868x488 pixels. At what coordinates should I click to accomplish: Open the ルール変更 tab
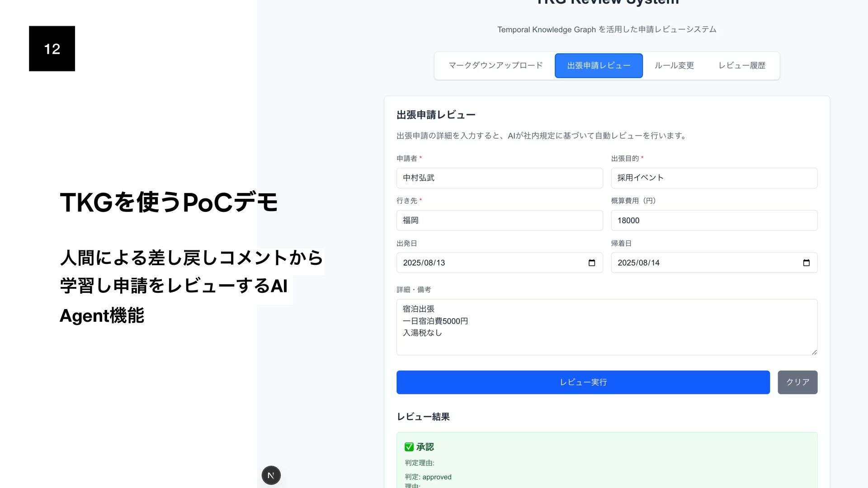click(x=674, y=66)
